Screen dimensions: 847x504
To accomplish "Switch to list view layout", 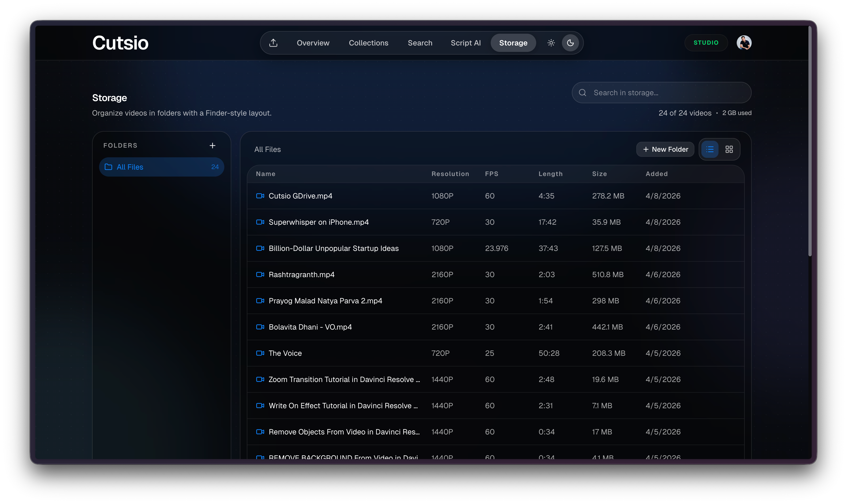I will click(x=709, y=150).
